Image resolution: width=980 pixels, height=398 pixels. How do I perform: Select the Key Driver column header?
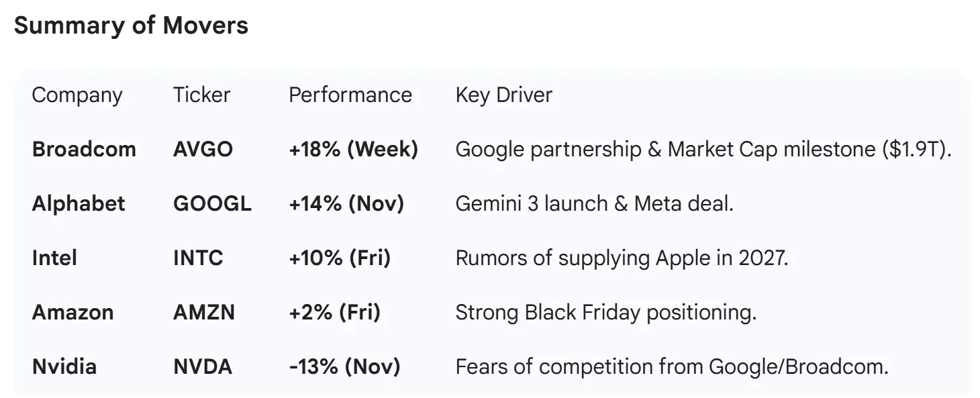(x=503, y=95)
